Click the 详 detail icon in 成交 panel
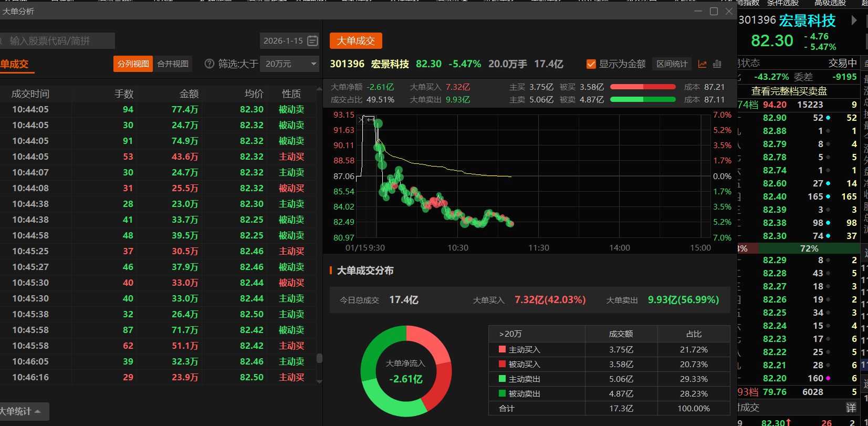Image resolution: width=868 pixels, height=426 pixels. point(851,408)
